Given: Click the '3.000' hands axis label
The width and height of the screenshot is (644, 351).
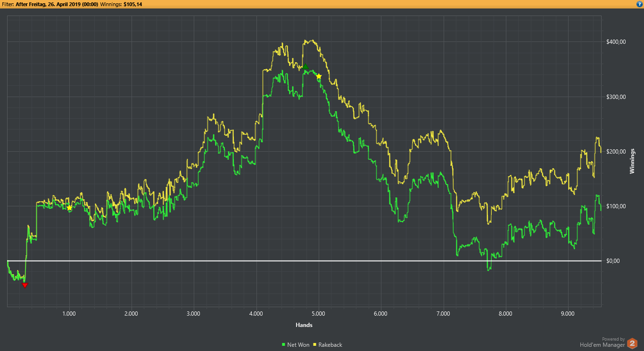Looking at the screenshot, I should click(x=194, y=313).
